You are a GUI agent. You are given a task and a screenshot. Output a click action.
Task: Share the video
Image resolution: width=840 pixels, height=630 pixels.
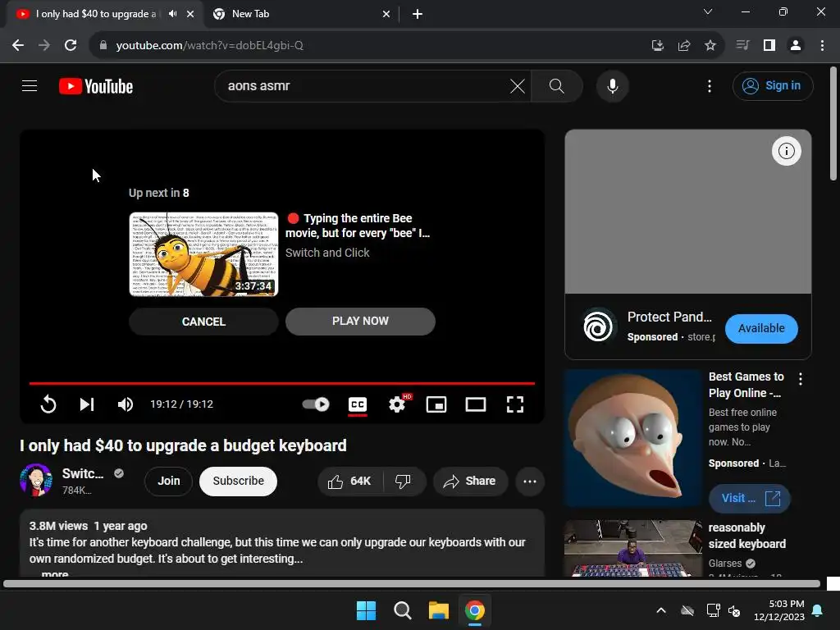pyautogui.click(x=470, y=481)
